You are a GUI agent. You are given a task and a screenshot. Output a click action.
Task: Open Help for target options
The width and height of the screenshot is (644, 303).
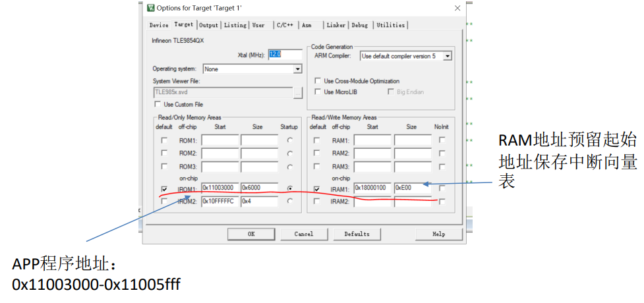438,234
